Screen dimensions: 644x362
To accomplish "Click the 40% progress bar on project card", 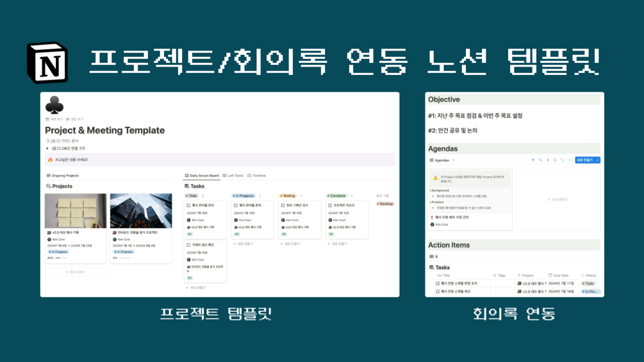I will (x=61, y=258).
